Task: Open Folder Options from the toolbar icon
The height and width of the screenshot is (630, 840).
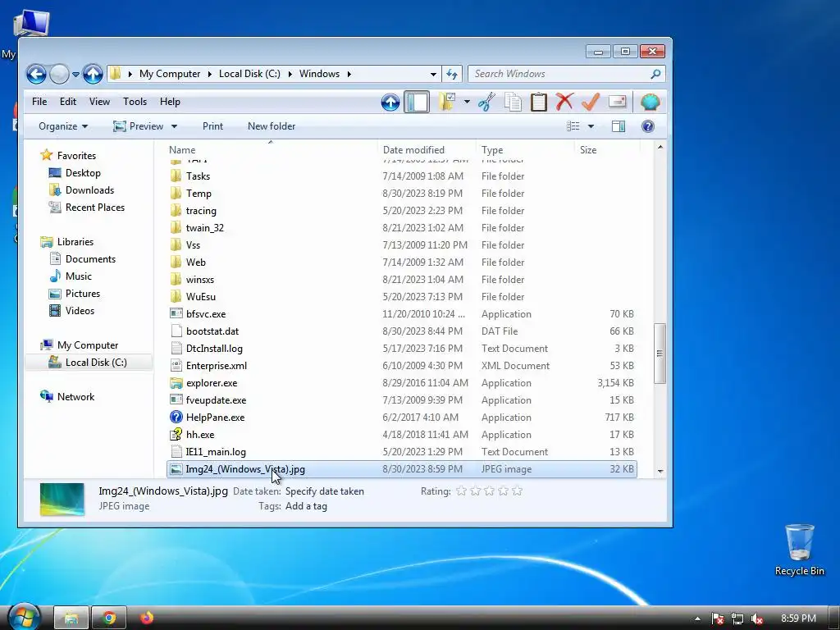Action: click(447, 102)
